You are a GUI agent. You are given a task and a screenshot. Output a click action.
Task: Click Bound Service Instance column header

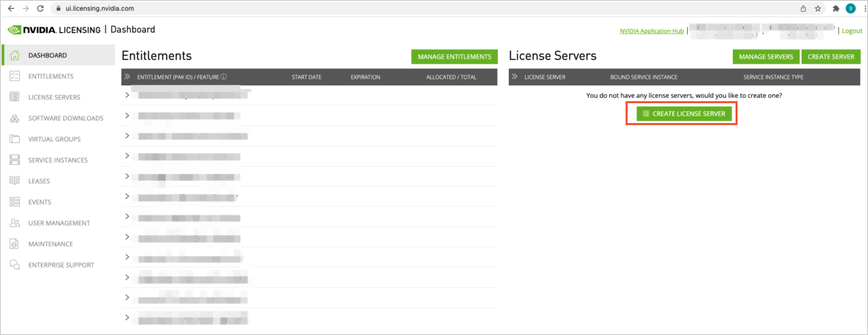[644, 77]
